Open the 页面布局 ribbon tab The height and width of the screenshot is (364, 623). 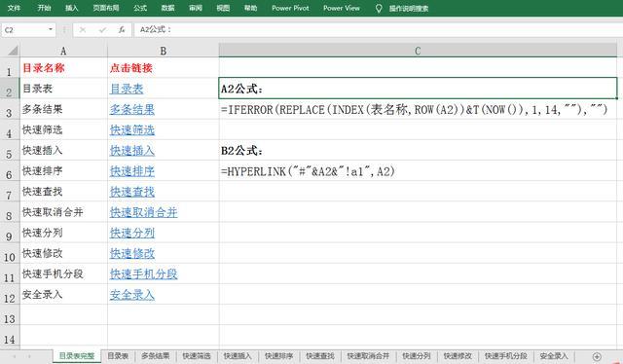coord(106,8)
